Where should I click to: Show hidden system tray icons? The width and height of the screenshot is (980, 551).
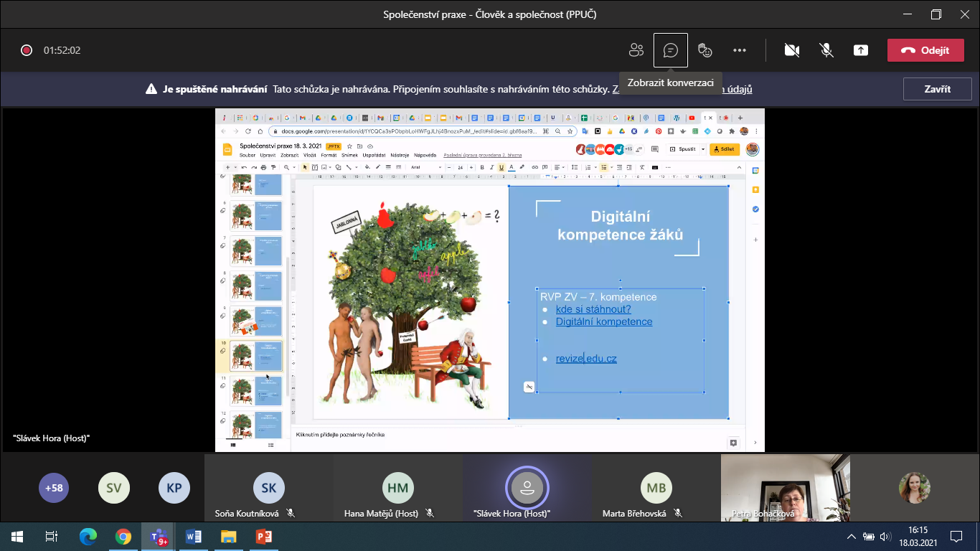(852, 536)
